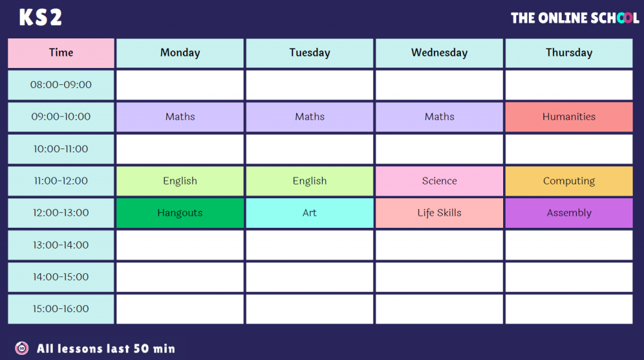The width and height of the screenshot is (644, 360).
Task: Click the Wednesday column header
Action: pyautogui.click(x=439, y=53)
